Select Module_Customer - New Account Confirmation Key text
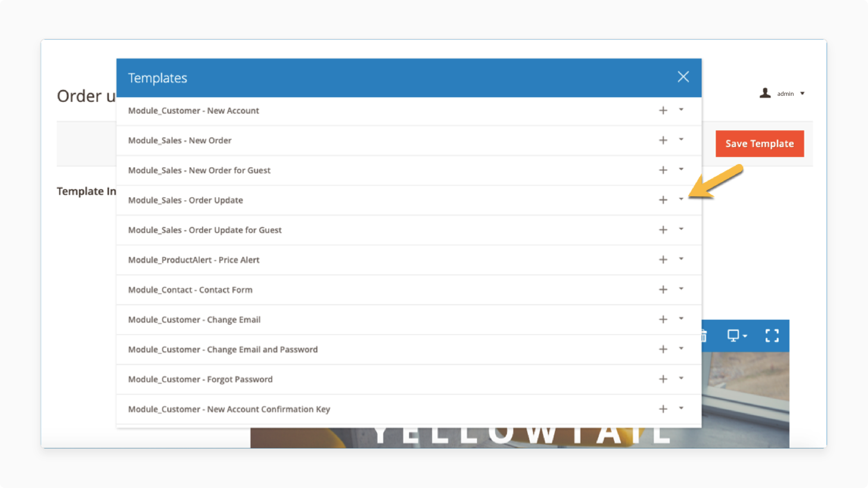 click(229, 409)
